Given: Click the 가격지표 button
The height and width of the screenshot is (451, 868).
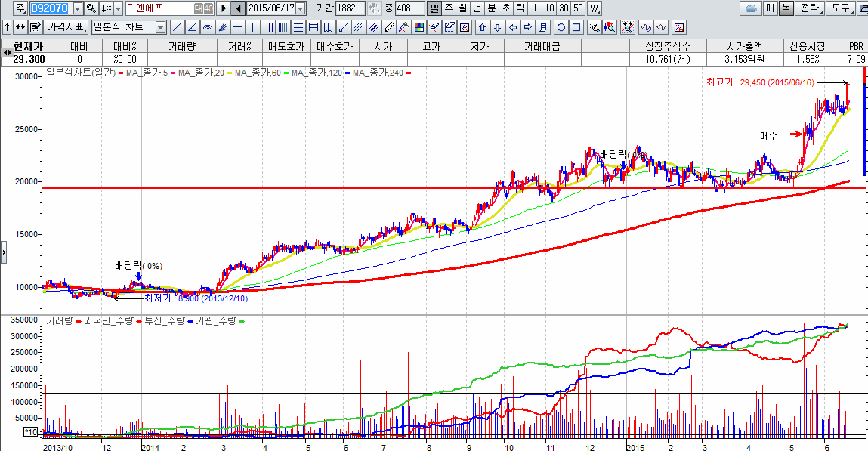Looking at the screenshot, I should pyautogui.click(x=66, y=27).
